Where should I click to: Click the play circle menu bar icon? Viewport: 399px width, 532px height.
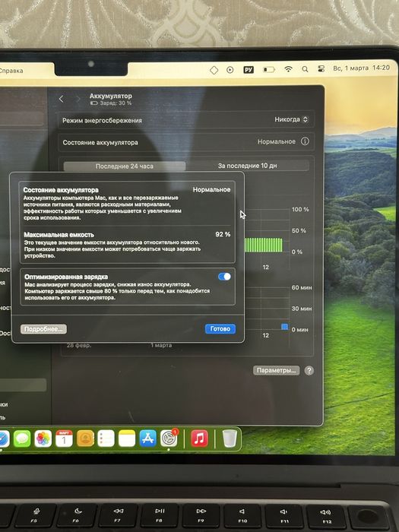[x=230, y=70]
